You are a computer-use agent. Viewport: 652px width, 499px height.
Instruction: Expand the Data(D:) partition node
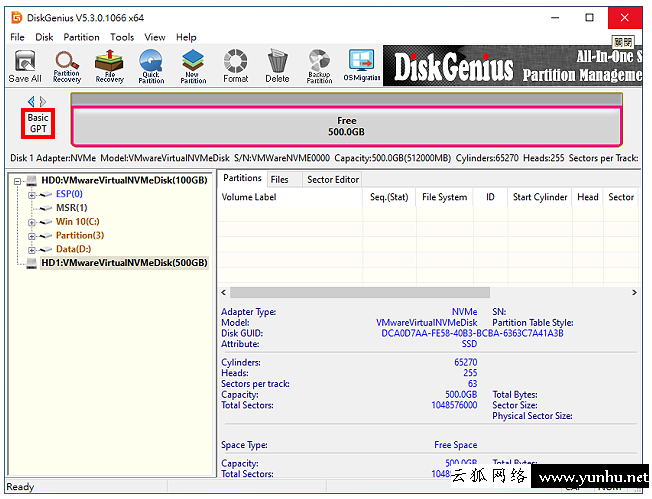coord(32,250)
